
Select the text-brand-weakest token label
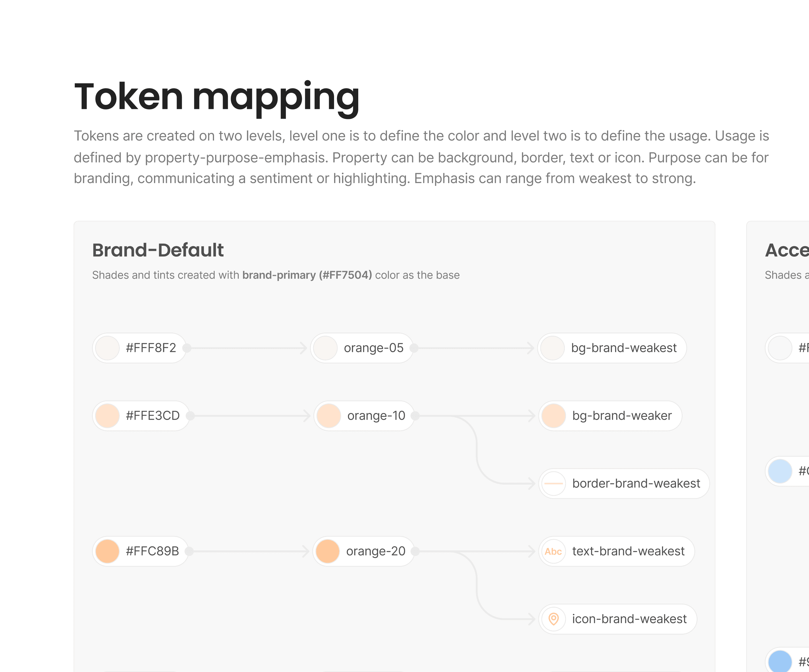(628, 551)
